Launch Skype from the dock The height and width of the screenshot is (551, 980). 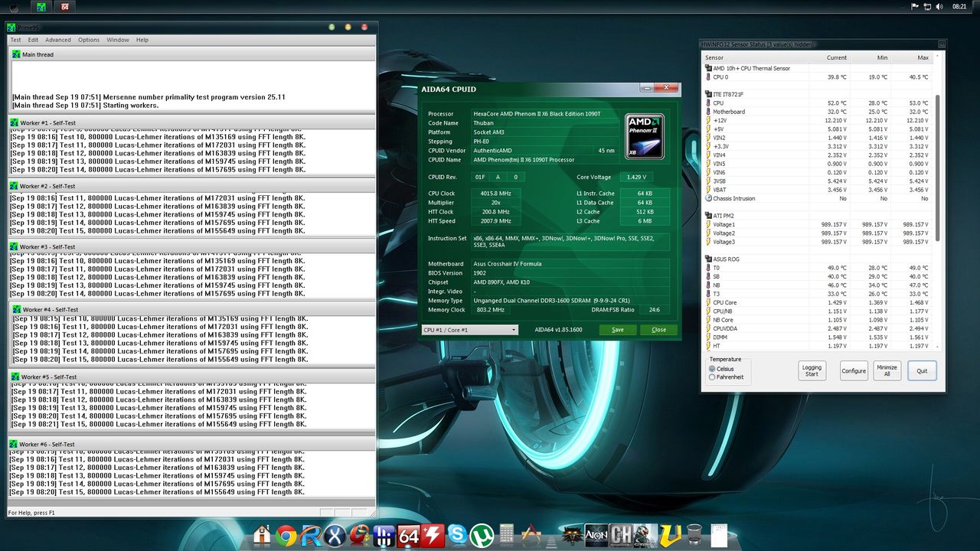pyautogui.click(x=458, y=535)
